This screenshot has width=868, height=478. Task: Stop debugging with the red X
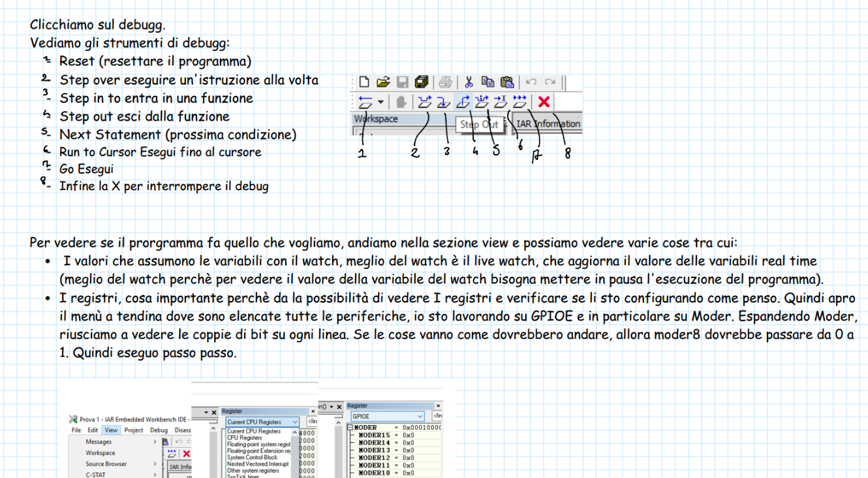(x=544, y=102)
